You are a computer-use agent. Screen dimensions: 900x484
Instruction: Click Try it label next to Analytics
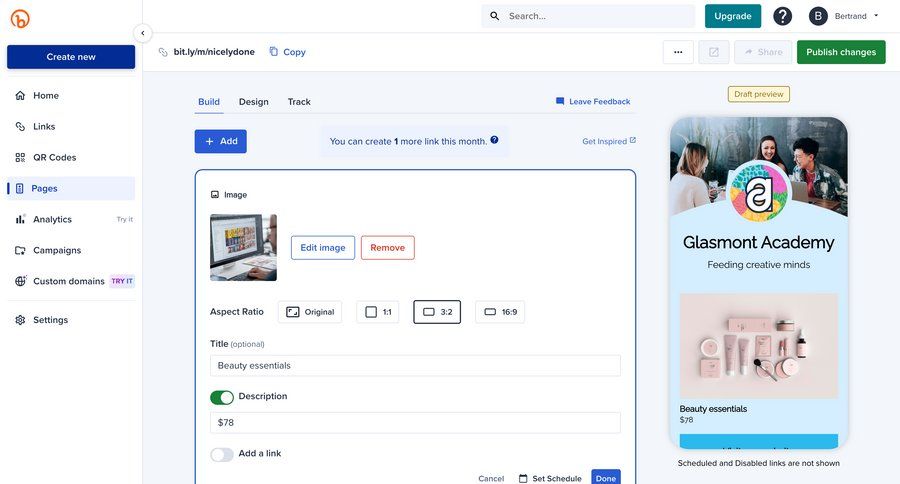click(125, 219)
